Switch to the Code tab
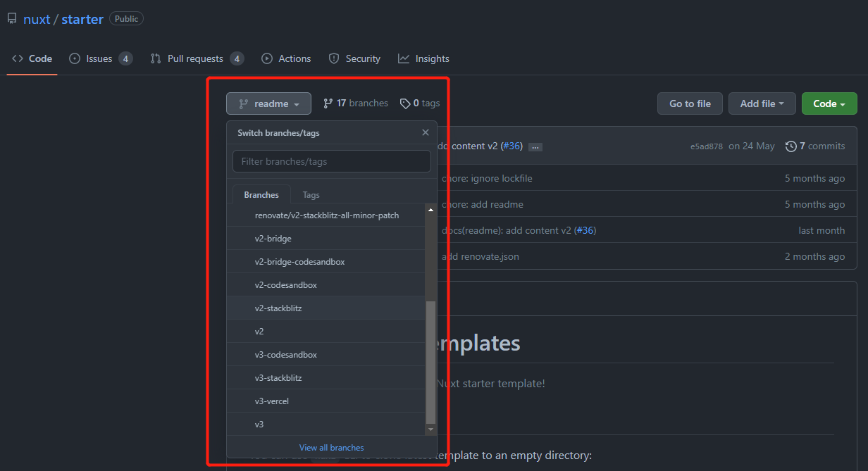Screen dimensions: 868x471 pyautogui.click(x=32, y=58)
